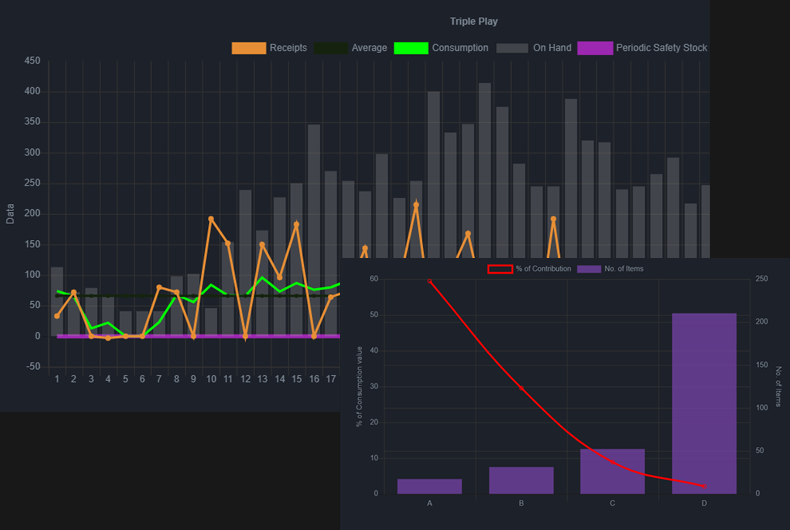This screenshot has width=790, height=530.
Task: Click the red outlined contribution legend swatch
Action: coord(500,269)
